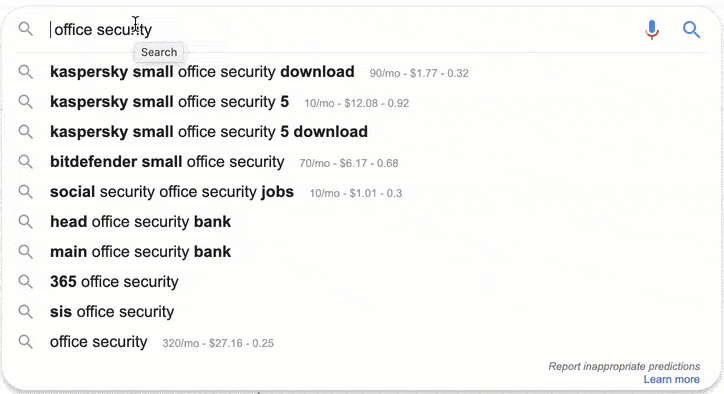Select suggestion kaspersky small office security 5

click(x=169, y=102)
